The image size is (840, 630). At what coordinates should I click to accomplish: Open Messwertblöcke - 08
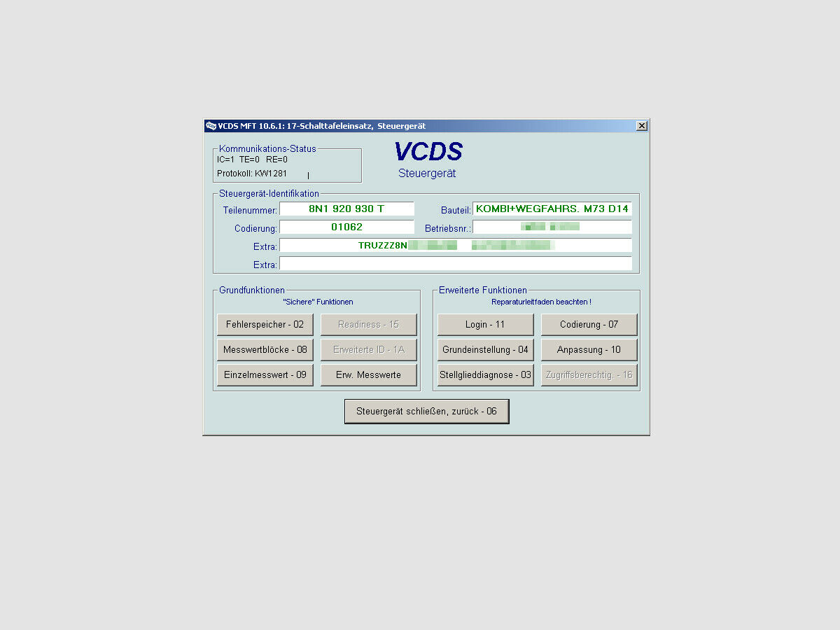(x=265, y=350)
